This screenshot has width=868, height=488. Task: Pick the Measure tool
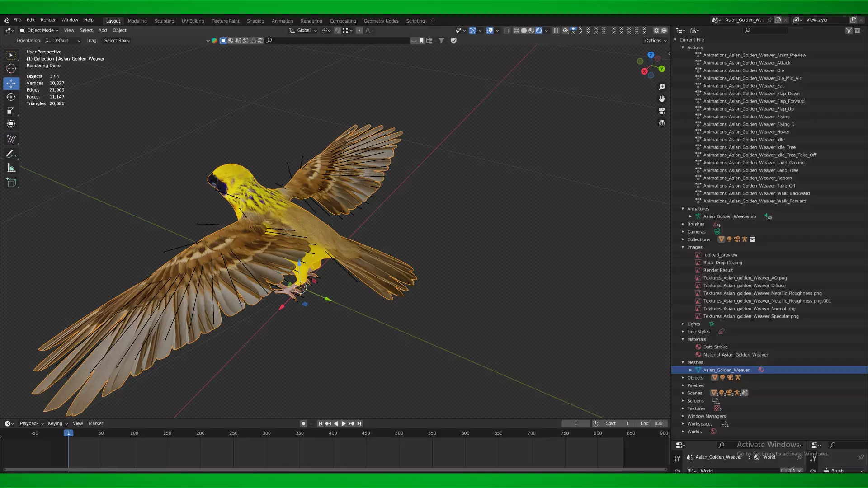[x=11, y=168]
